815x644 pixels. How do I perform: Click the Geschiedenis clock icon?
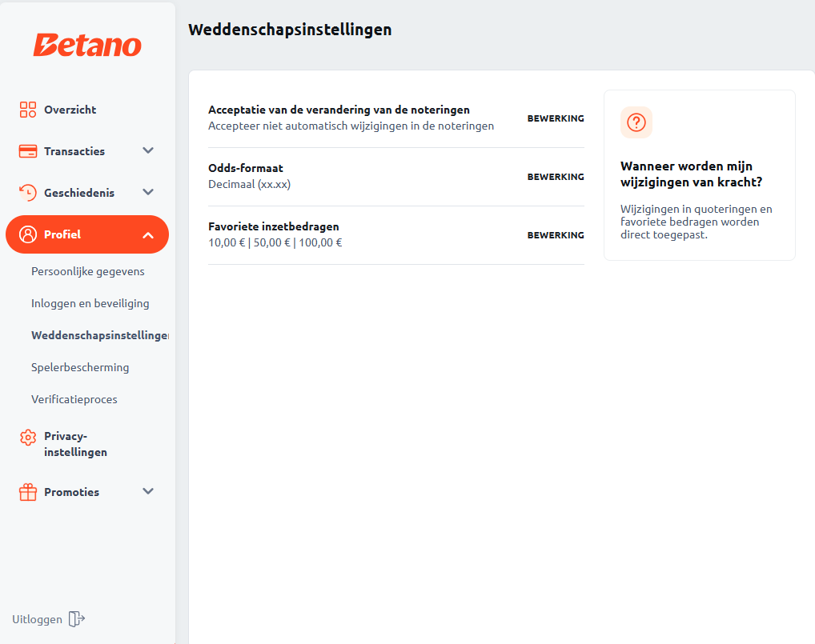[27, 193]
